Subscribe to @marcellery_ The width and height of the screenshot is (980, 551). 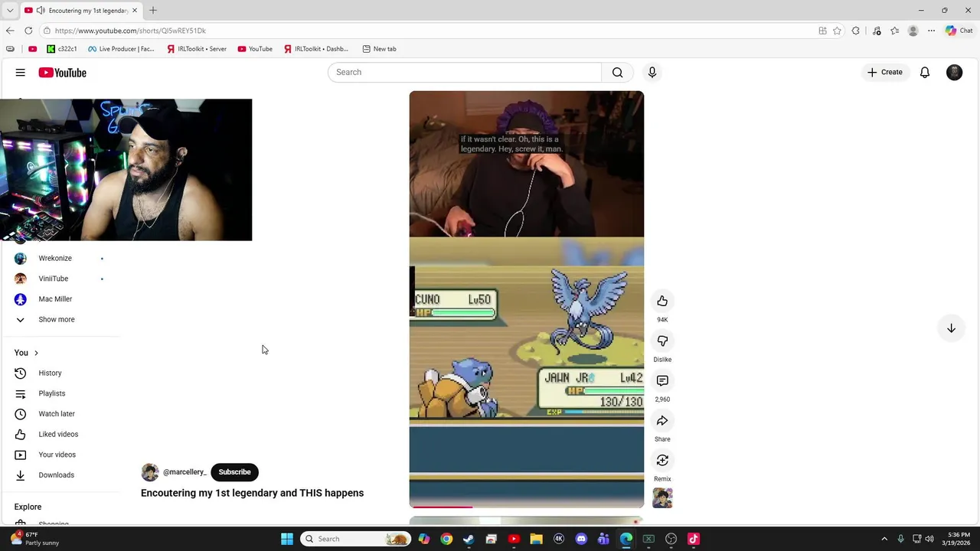(234, 472)
